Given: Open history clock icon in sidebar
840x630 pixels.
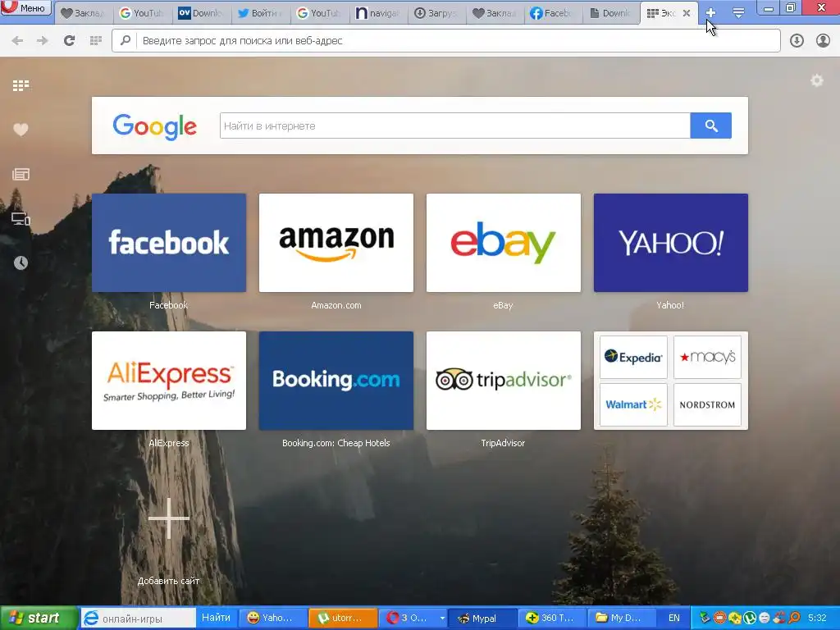Looking at the screenshot, I should (21, 263).
